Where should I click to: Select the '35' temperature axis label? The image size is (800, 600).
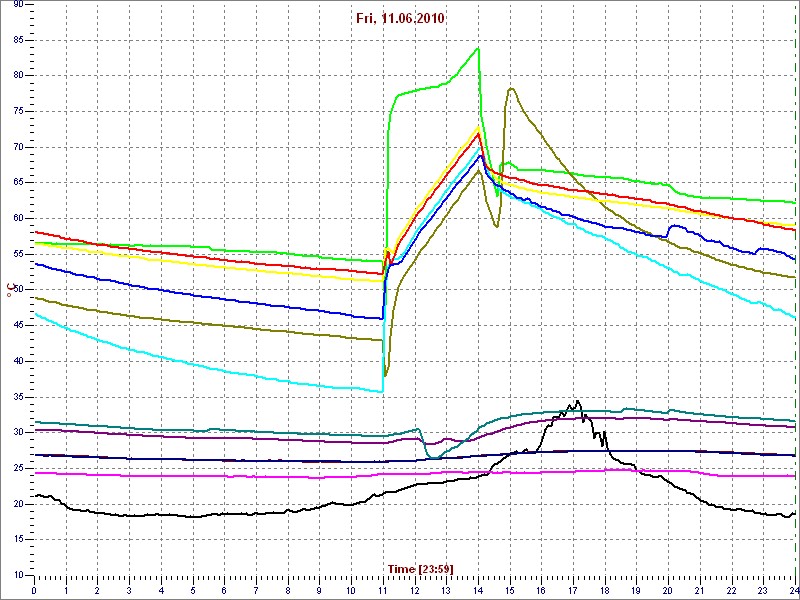(17, 397)
